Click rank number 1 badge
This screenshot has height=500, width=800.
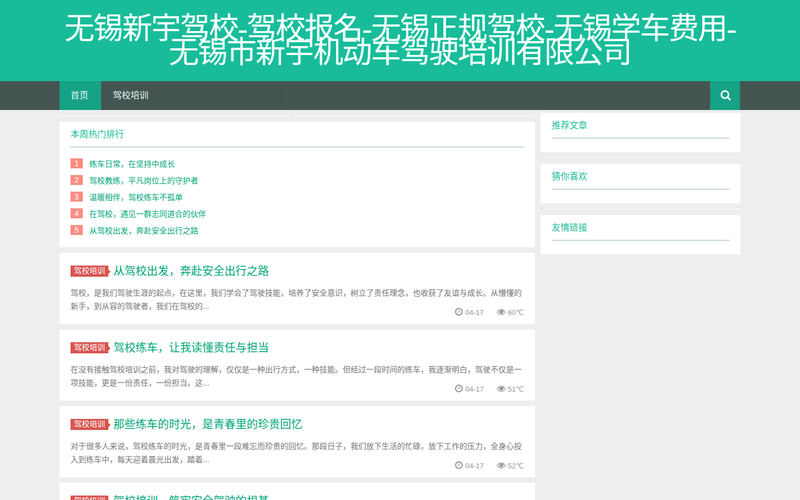click(x=77, y=163)
